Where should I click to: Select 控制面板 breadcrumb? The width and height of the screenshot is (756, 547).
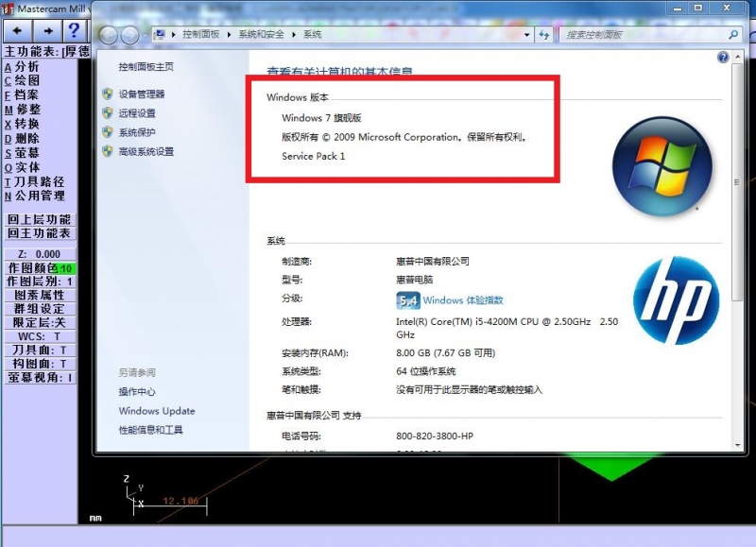click(x=201, y=34)
